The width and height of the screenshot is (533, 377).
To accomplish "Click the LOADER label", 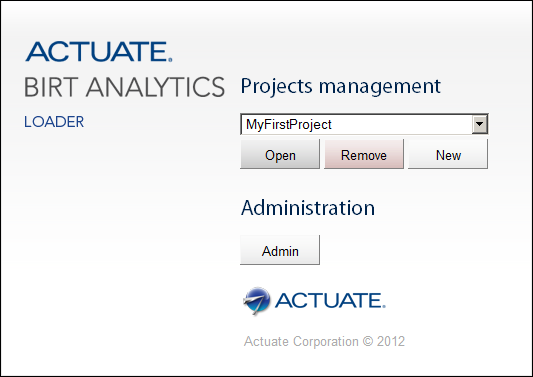I will coord(54,122).
